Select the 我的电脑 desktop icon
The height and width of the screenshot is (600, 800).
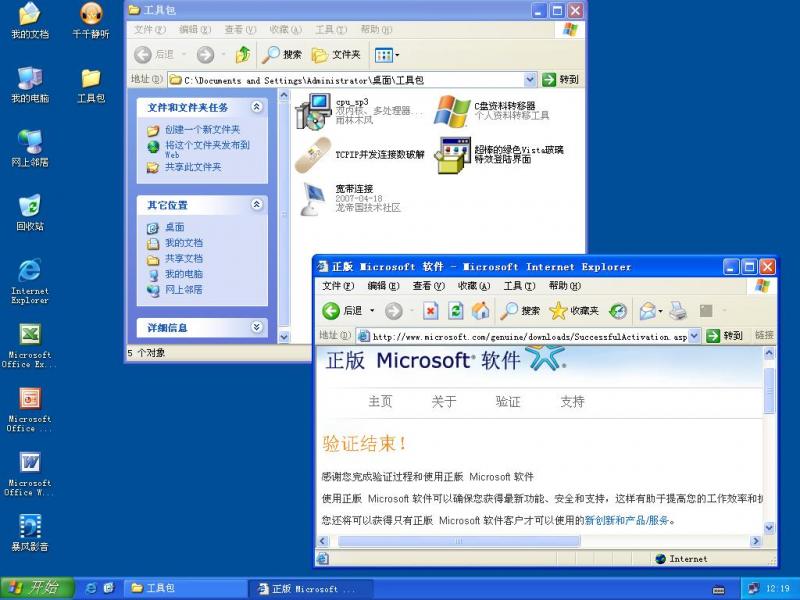(x=30, y=85)
